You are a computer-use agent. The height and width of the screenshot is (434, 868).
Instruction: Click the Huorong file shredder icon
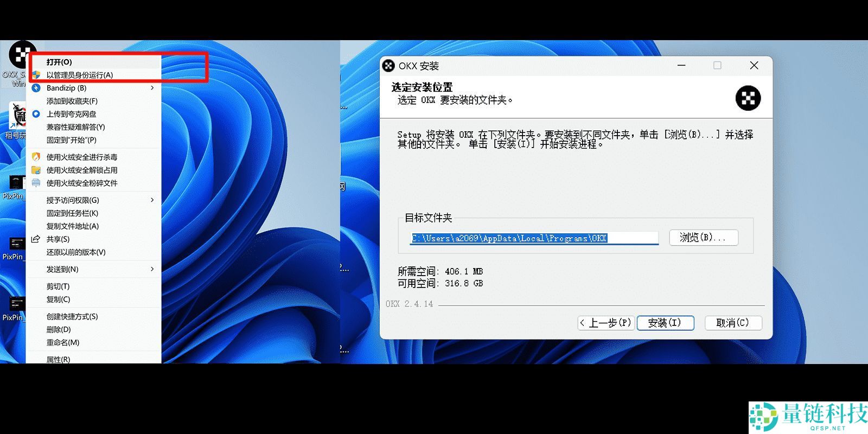point(36,183)
